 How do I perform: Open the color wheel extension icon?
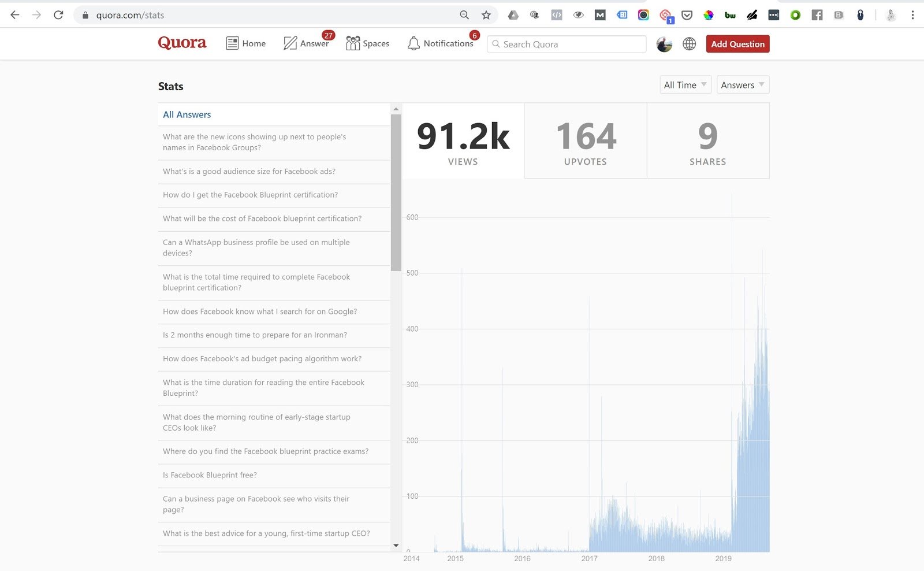(x=709, y=15)
